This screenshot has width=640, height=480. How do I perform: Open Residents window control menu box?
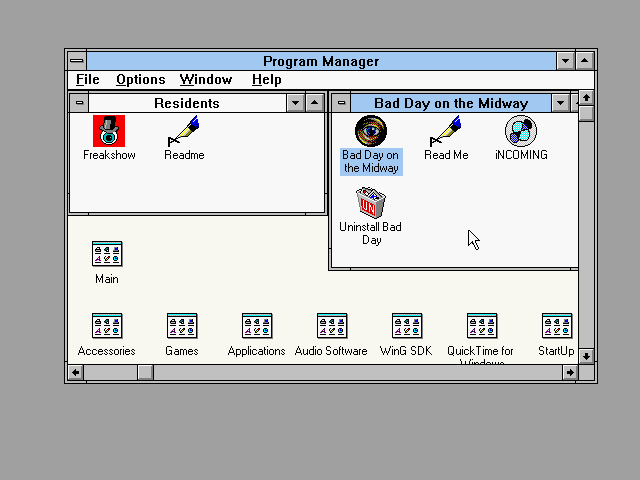[79, 103]
